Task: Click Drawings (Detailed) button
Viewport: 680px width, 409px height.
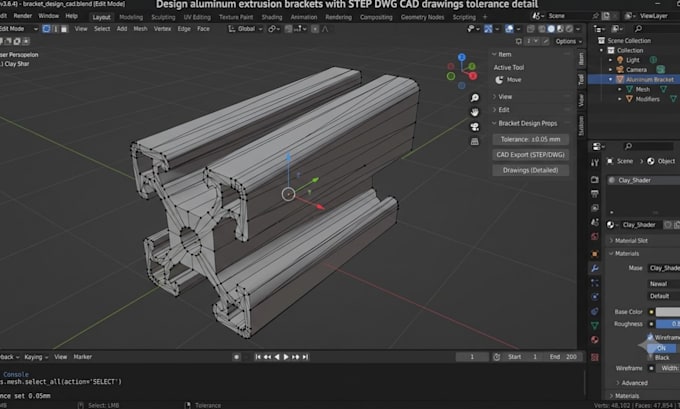Action: pyautogui.click(x=530, y=170)
